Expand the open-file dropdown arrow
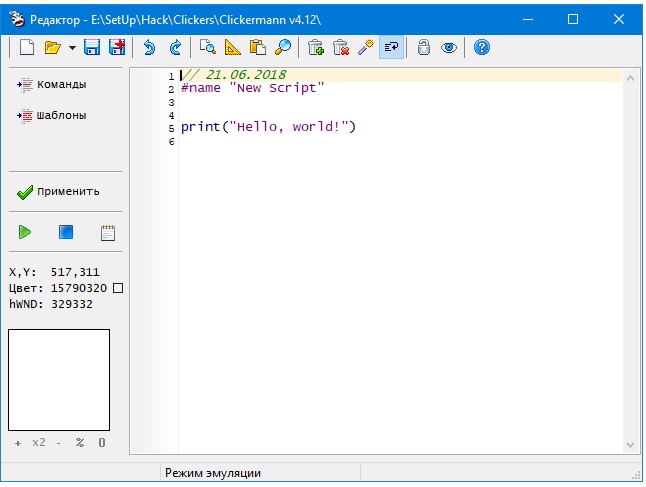 coord(72,48)
